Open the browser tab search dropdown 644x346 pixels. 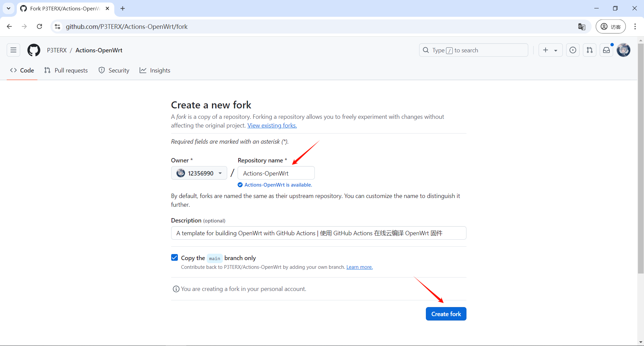click(8, 8)
